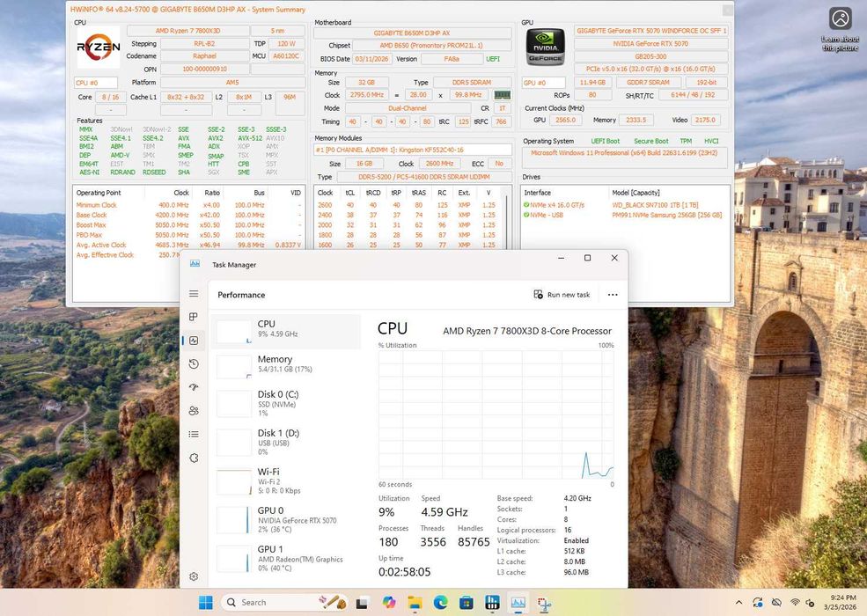Click Task Manager taskbar icon
Image resolution: width=867 pixels, height=616 pixels.
[x=518, y=603]
